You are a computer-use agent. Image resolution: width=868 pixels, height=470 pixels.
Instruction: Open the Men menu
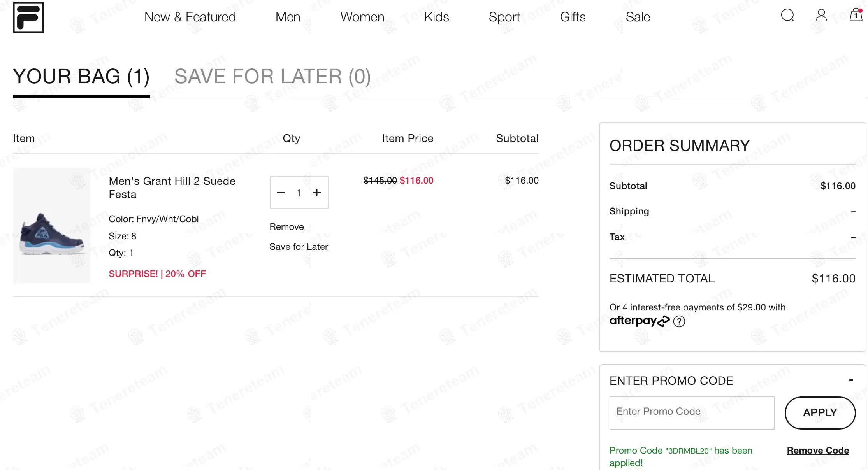[x=288, y=17]
